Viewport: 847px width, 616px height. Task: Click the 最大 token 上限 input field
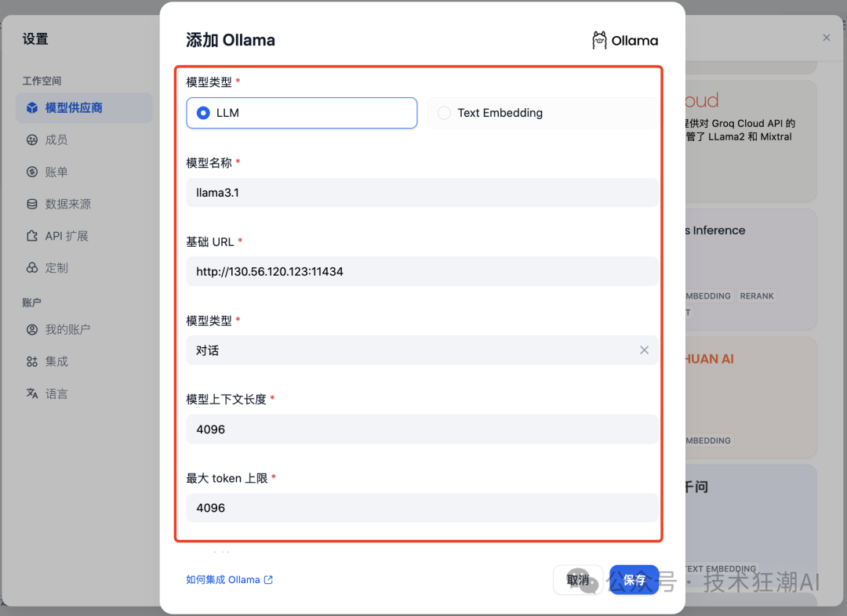[x=422, y=508]
